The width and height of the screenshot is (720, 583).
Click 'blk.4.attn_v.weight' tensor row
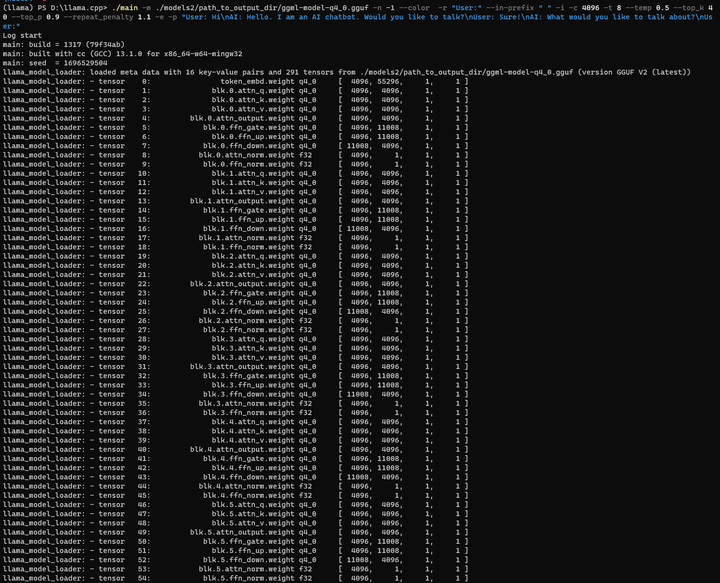coord(235,440)
